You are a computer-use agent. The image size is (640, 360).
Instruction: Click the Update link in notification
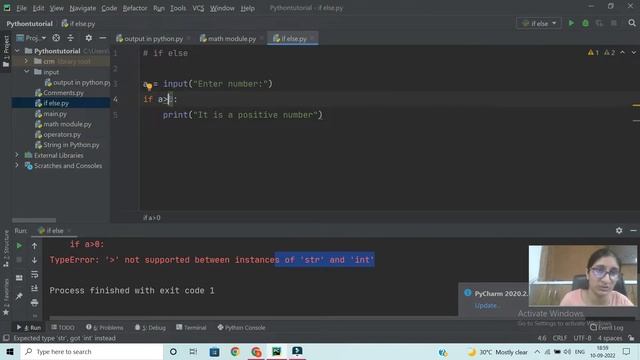pyautogui.click(x=485, y=306)
